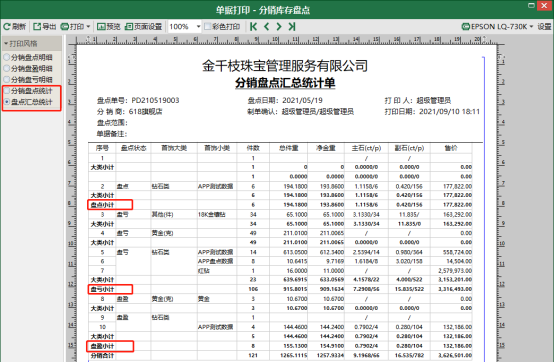Click 盘点单号 value PD210519003

tap(155, 100)
